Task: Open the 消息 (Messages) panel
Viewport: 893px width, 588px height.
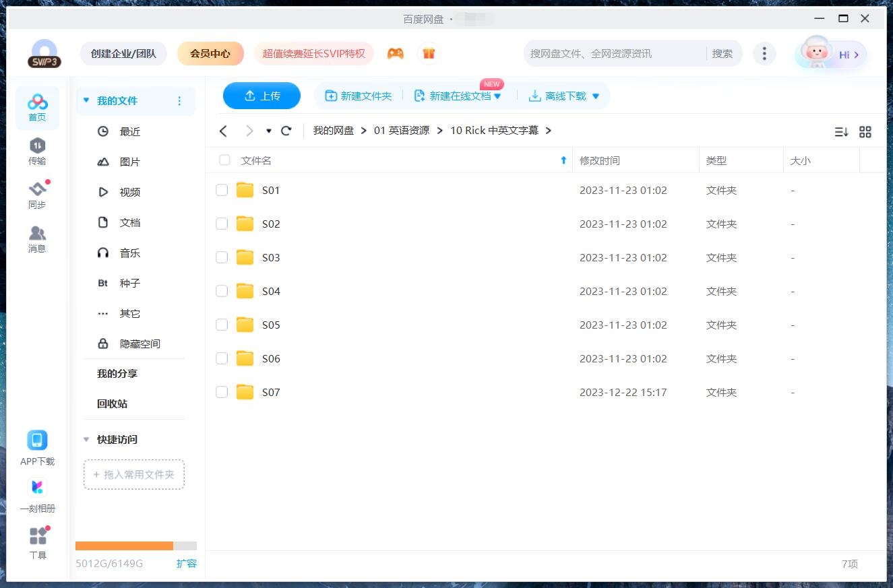Action: [37, 237]
